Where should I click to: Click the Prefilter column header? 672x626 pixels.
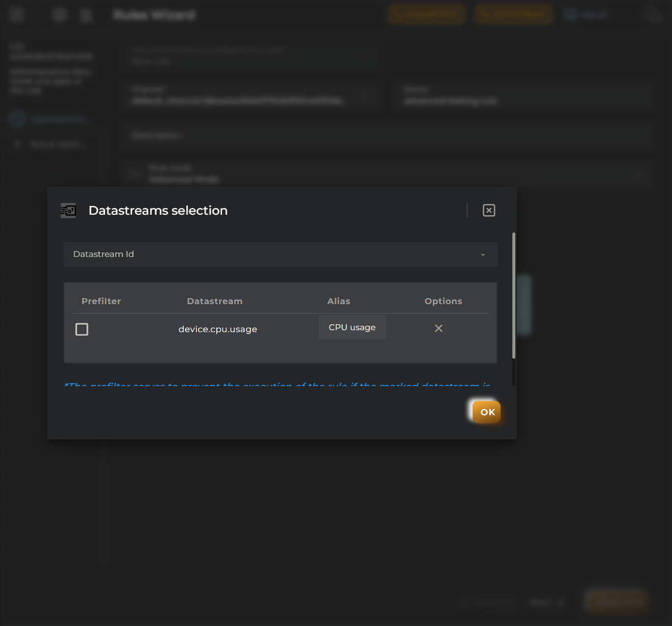click(x=101, y=301)
